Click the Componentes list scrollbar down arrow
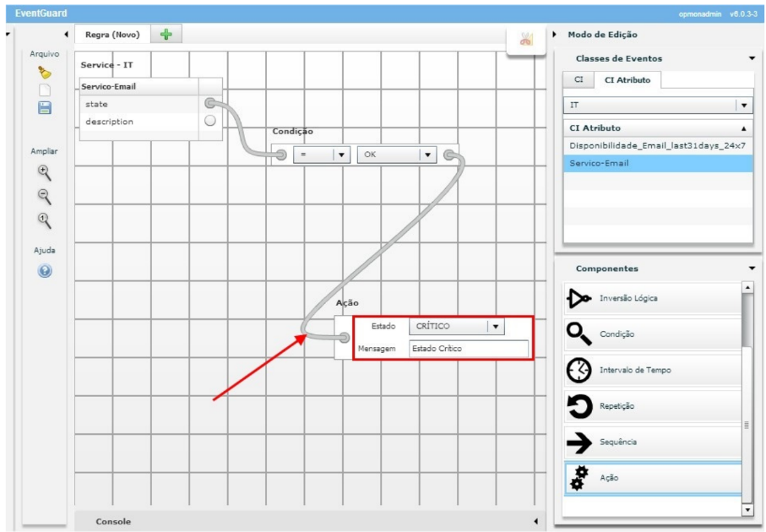This screenshot has width=766, height=532. click(x=747, y=510)
